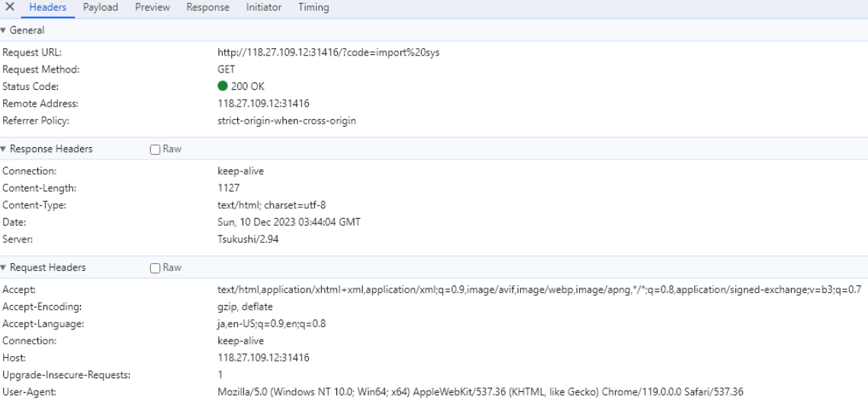868x408 pixels.
Task: Open the Response tab
Action: tap(207, 8)
